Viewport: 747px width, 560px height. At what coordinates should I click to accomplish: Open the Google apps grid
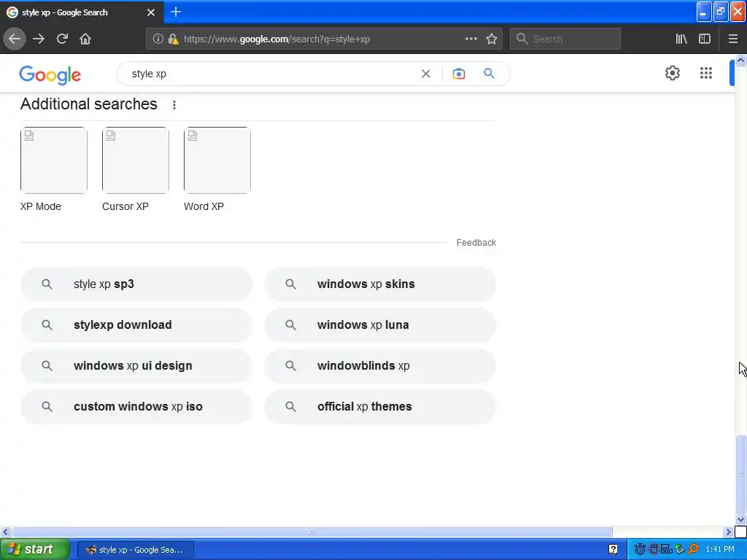click(x=705, y=74)
